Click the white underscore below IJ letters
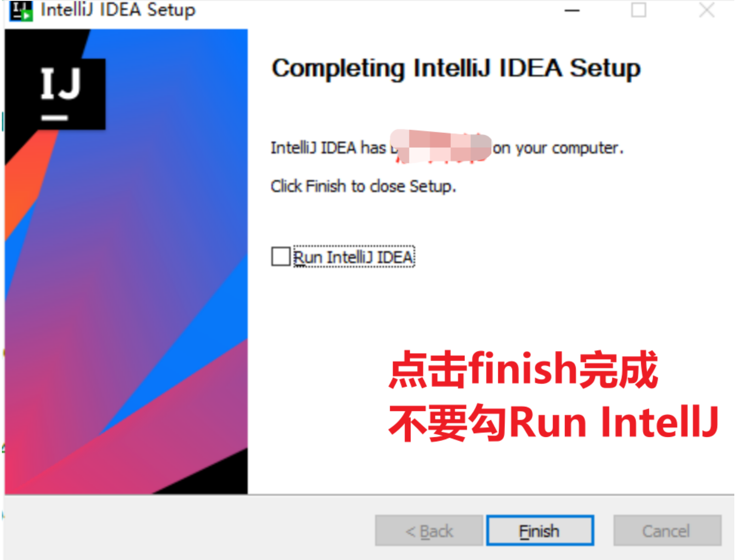The image size is (738, 560). click(55, 118)
